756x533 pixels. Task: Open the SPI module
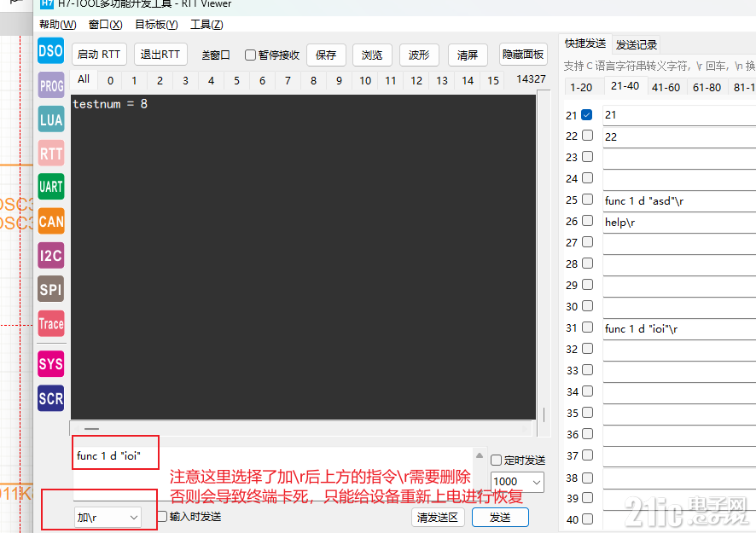point(51,289)
